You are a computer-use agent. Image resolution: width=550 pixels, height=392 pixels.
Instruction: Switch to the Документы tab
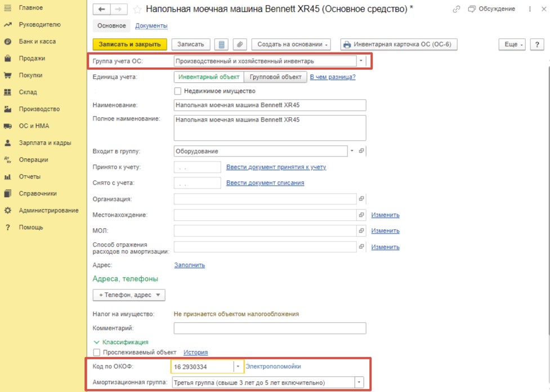click(x=151, y=25)
